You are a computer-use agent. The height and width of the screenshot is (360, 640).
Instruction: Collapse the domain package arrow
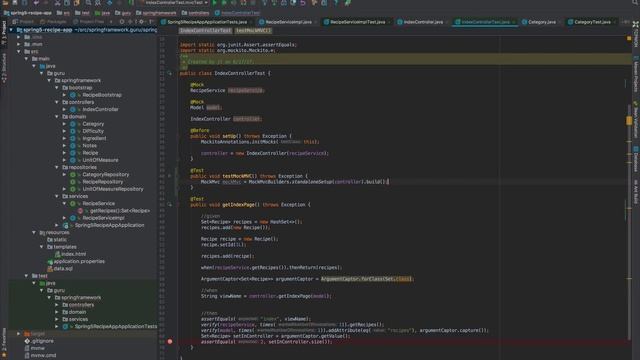coord(57,117)
